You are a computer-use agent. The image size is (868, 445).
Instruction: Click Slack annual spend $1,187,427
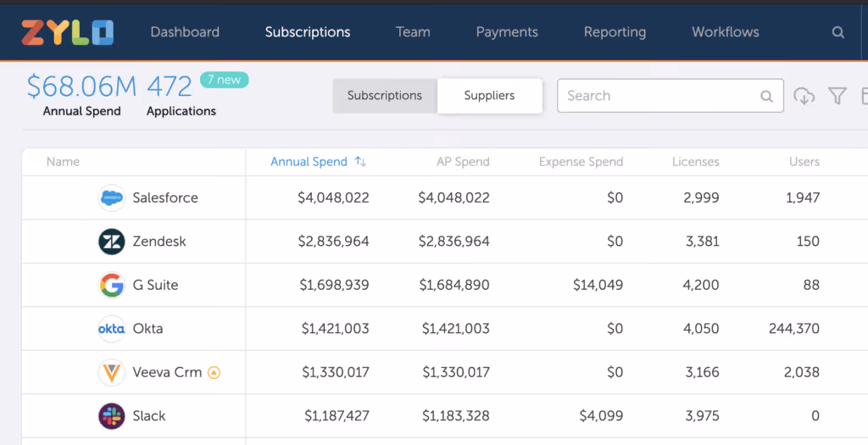(337, 416)
